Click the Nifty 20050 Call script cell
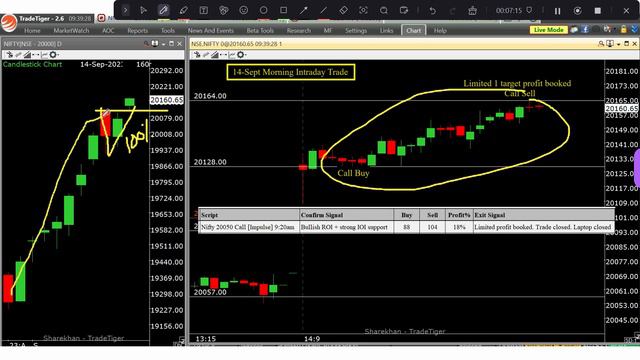Image resolution: width=640 pixels, height=360 pixels. (x=249, y=227)
